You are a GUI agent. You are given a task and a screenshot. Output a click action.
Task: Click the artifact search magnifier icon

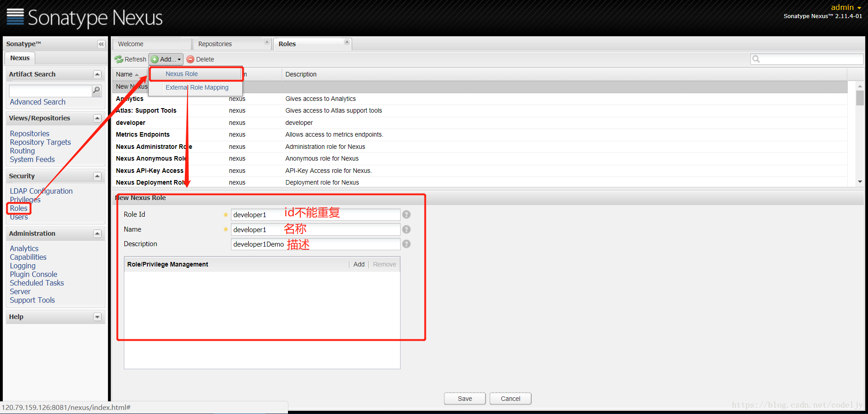pyautogui.click(x=96, y=90)
